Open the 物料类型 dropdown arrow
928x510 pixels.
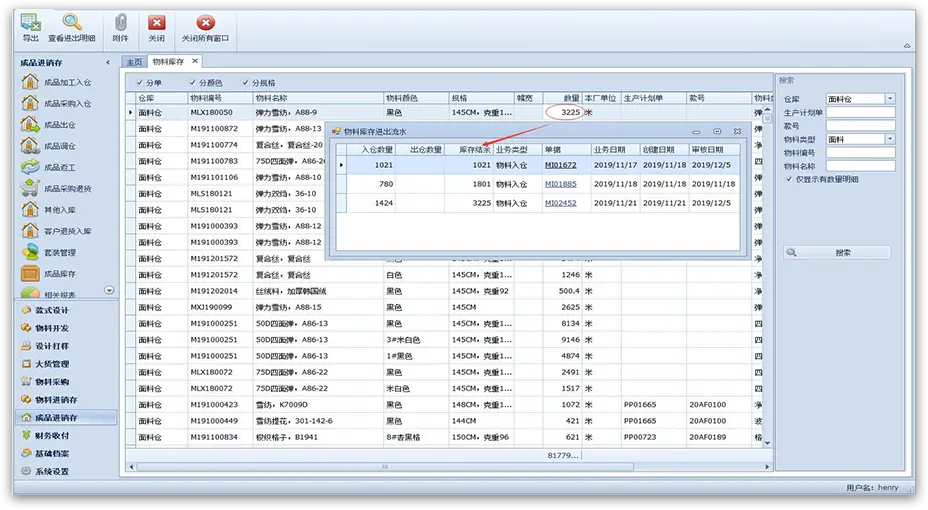click(890, 139)
